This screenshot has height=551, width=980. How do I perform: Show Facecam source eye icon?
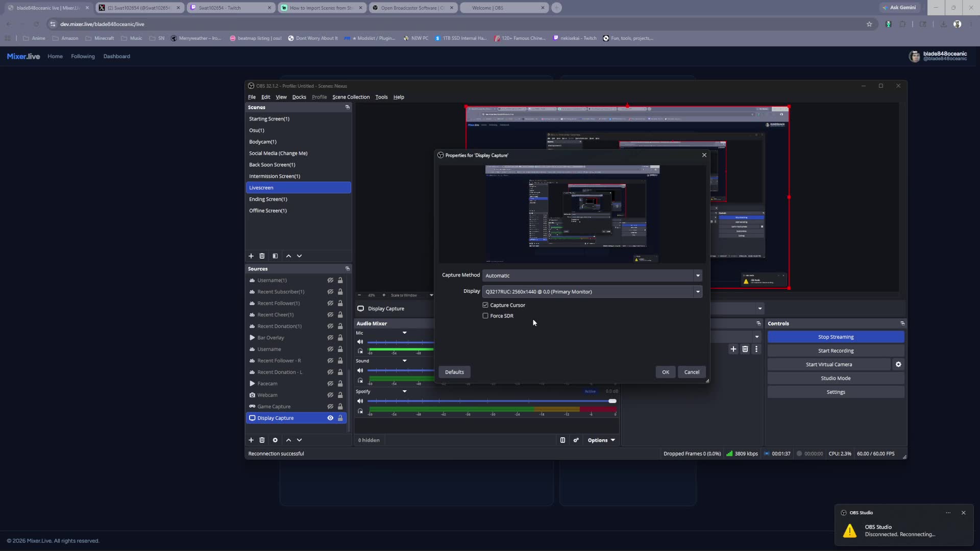(x=330, y=384)
